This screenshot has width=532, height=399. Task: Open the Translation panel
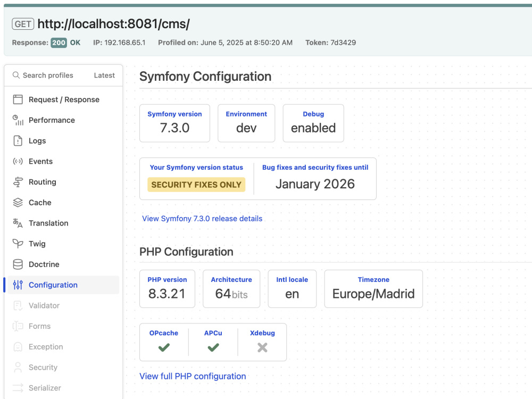point(63,223)
